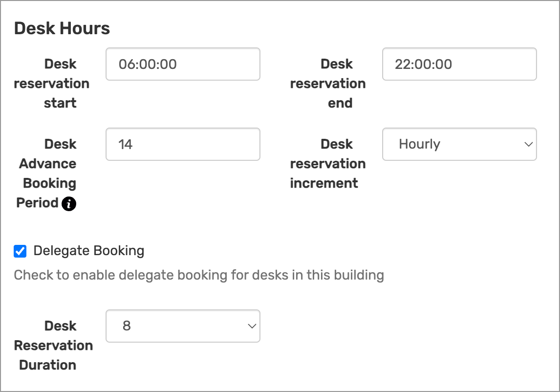Click the Desk Hours heading

click(x=62, y=28)
